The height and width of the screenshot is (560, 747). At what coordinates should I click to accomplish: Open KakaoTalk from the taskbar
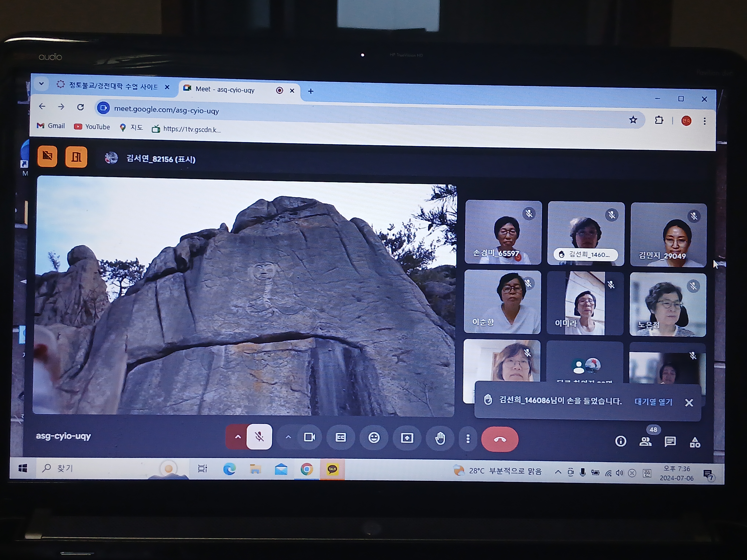(332, 469)
